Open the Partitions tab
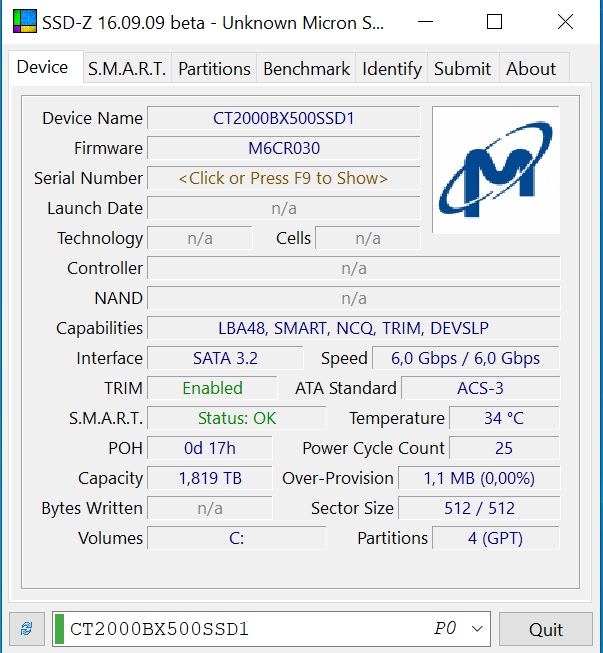Image resolution: width=603 pixels, height=653 pixels. [x=214, y=69]
